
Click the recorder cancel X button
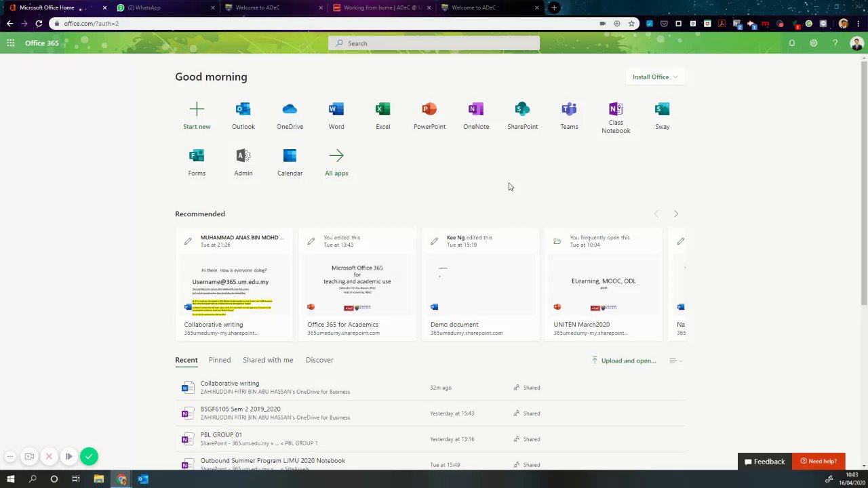coord(49,456)
